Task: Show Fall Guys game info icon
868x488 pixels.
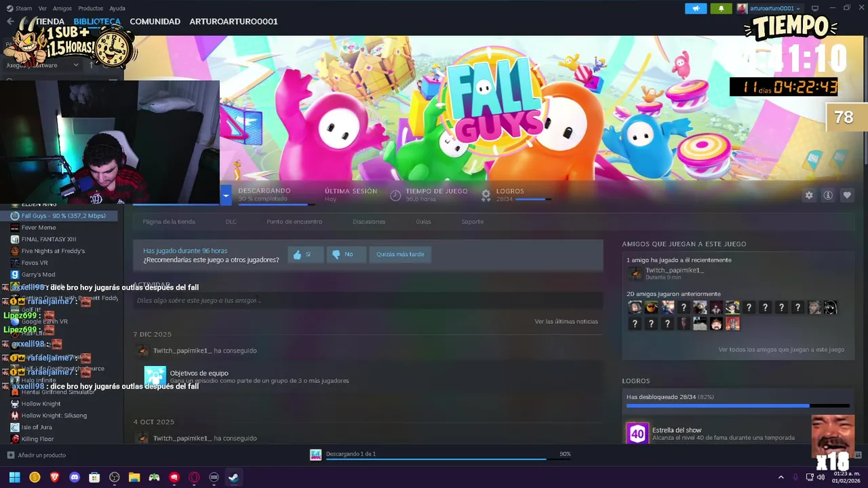Action: [828, 195]
